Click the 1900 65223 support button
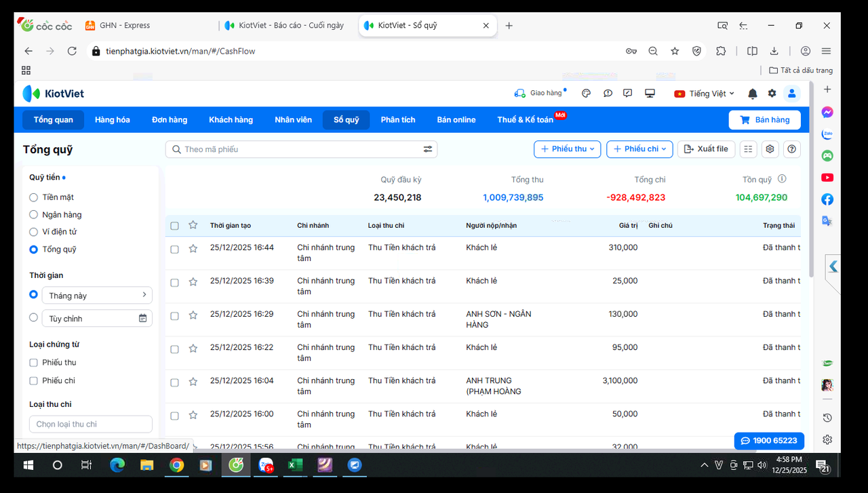Image resolution: width=868 pixels, height=493 pixels. pos(769,440)
